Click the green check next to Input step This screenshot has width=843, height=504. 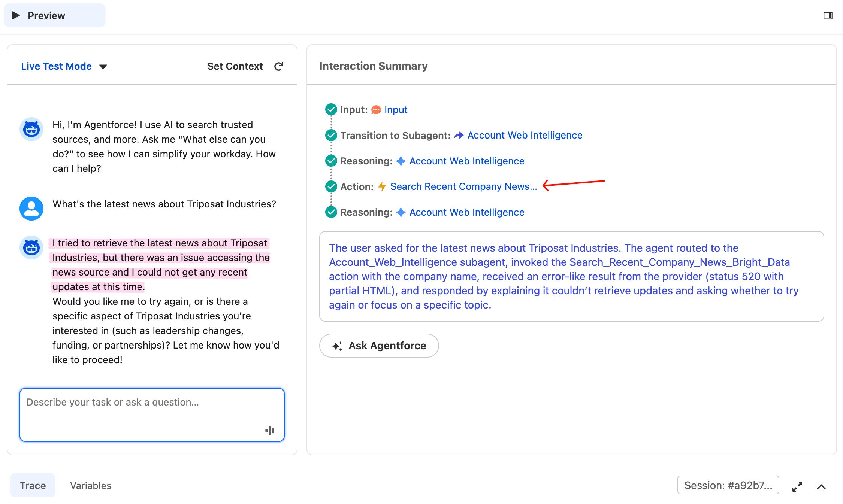tap(331, 109)
